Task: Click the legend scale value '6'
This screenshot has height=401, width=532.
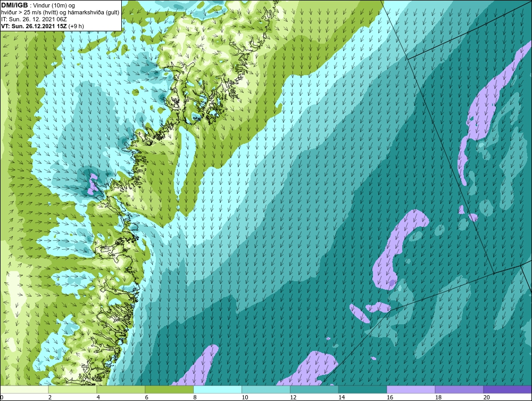Action: tap(147, 397)
